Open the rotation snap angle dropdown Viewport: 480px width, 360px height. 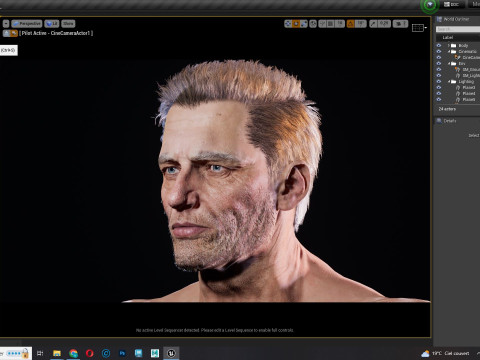coord(360,24)
